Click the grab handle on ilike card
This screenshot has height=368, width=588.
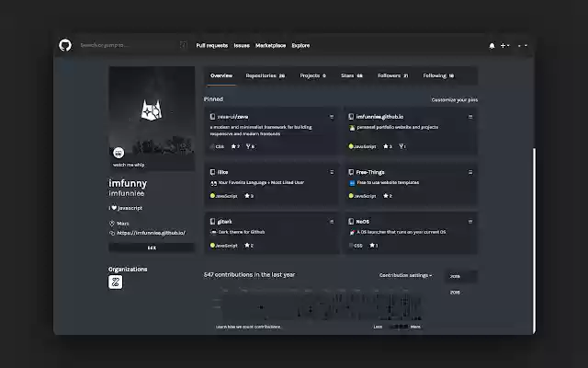(x=332, y=172)
